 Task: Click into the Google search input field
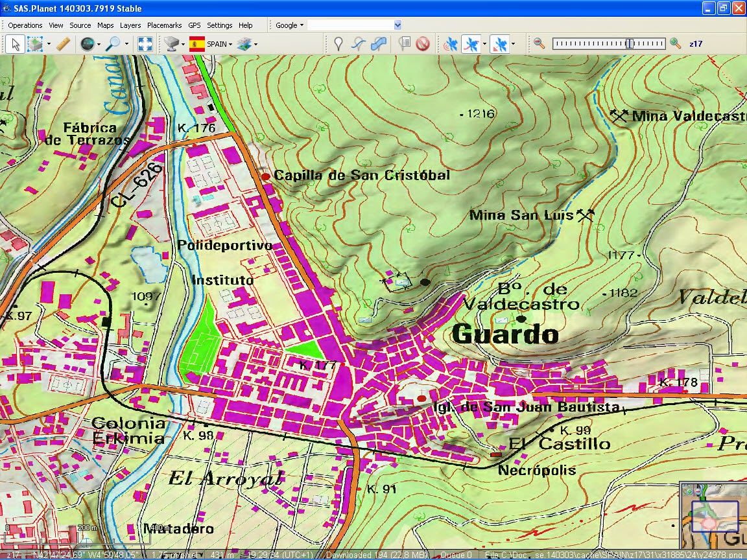pyautogui.click(x=351, y=25)
